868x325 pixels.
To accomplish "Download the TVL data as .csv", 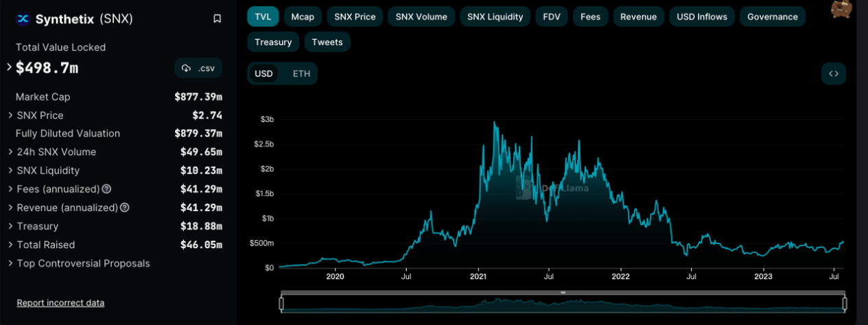I will [198, 68].
